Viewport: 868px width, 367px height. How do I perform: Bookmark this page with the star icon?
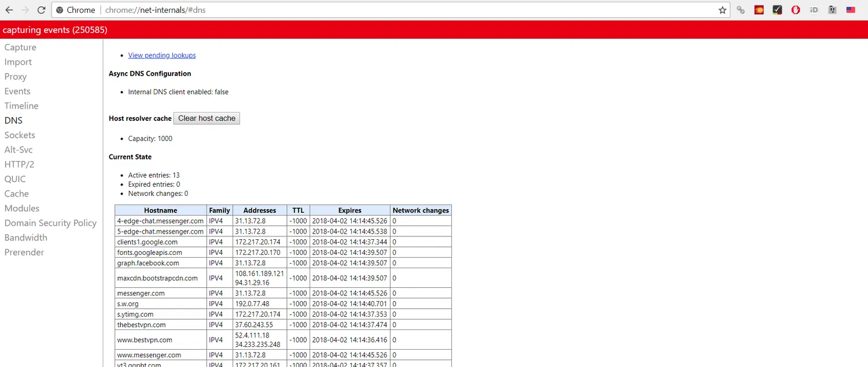722,10
